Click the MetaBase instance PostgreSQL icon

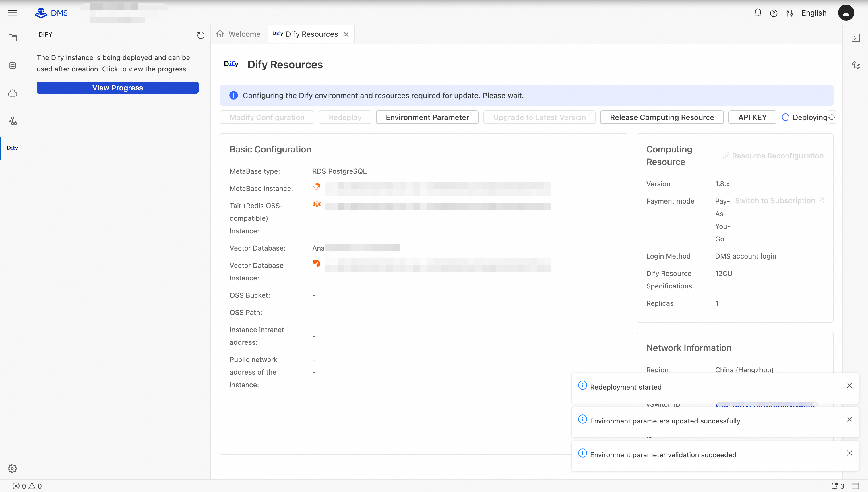click(317, 187)
